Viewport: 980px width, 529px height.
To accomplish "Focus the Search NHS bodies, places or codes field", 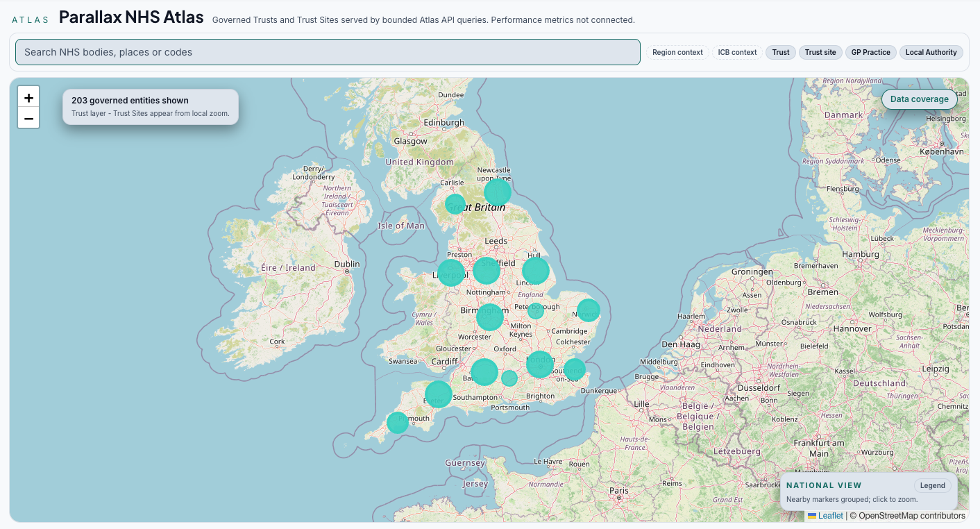I will [328, 52].
